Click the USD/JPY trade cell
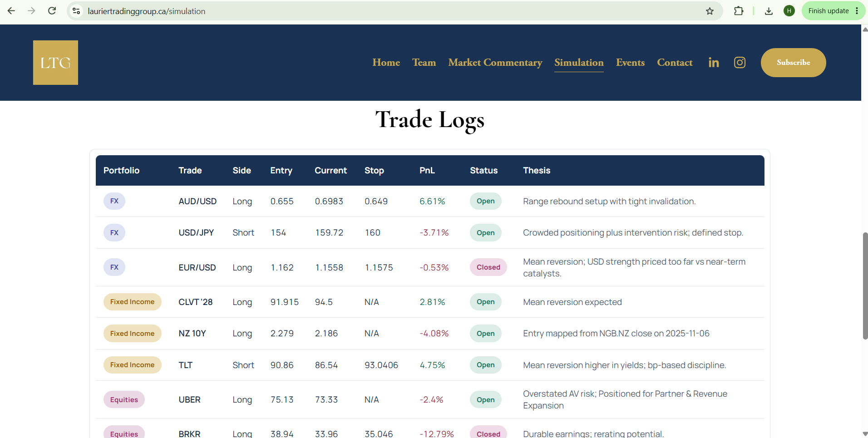Image resolution: width=868 pixels, height=438 pixels. click(x=196, y=233)
